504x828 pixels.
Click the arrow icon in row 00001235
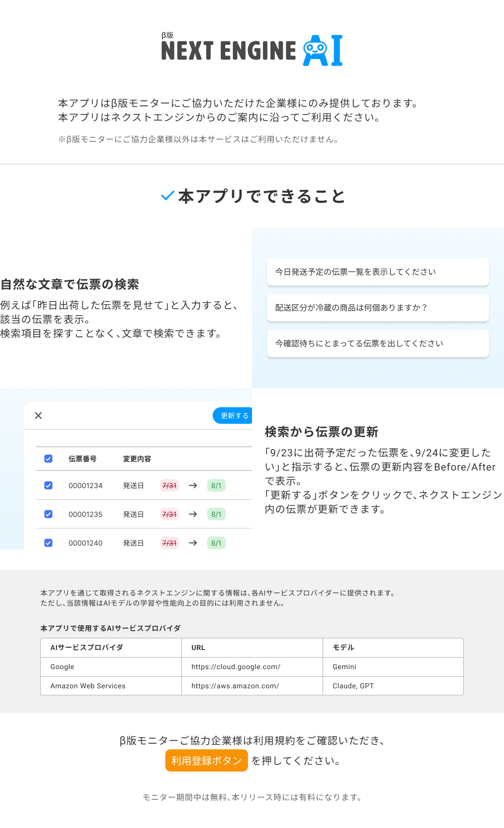coord(193,514)
